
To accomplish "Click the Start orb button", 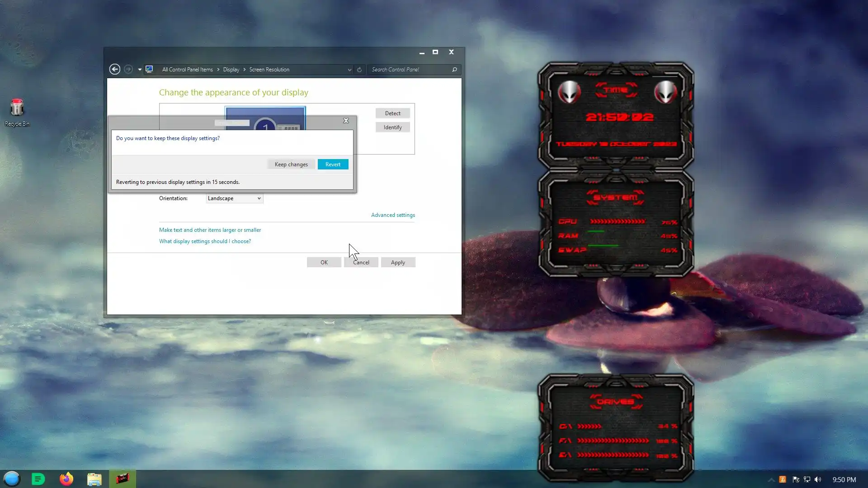I will (12, 479).
